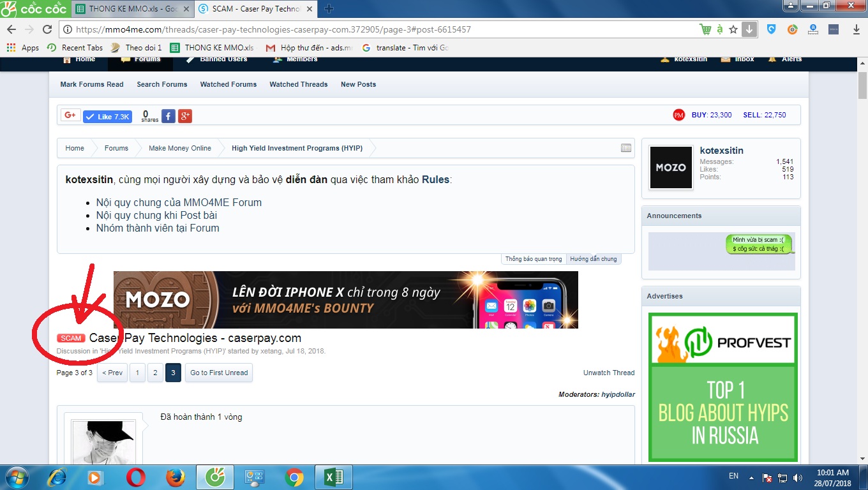Click the kotexsitin MOZO avatar in sidebar
Viewport: 868px width, 490px height.
671,168
